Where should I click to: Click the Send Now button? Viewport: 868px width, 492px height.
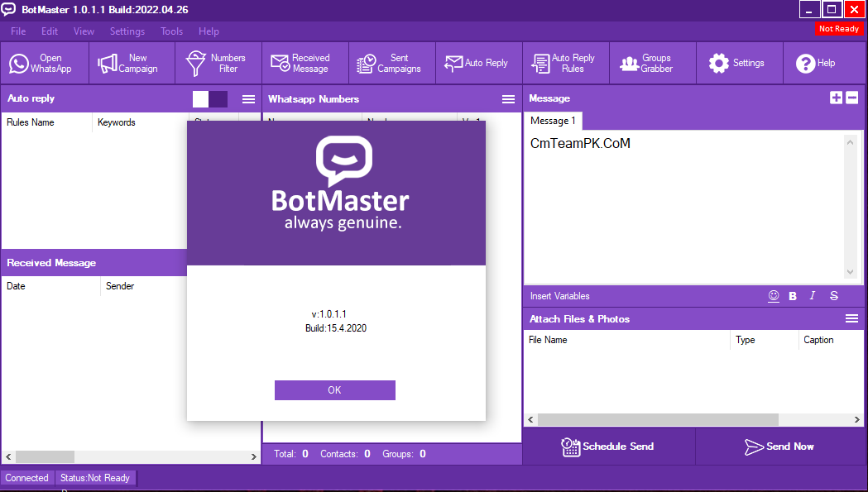(780, 447)
